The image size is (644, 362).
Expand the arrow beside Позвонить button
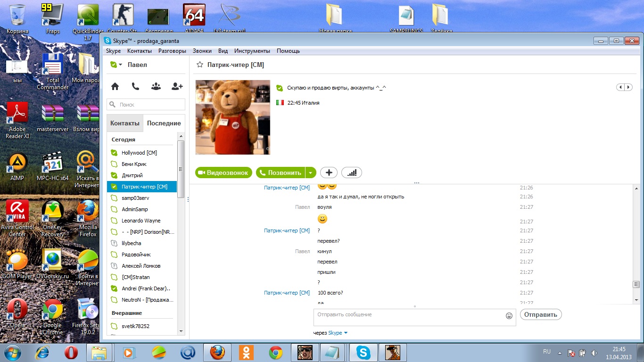(310, 173)
